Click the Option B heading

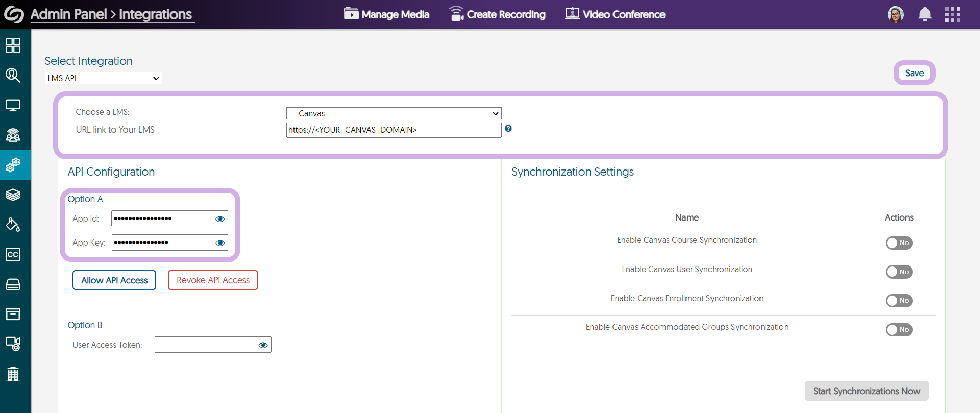(x=85, y=325)
